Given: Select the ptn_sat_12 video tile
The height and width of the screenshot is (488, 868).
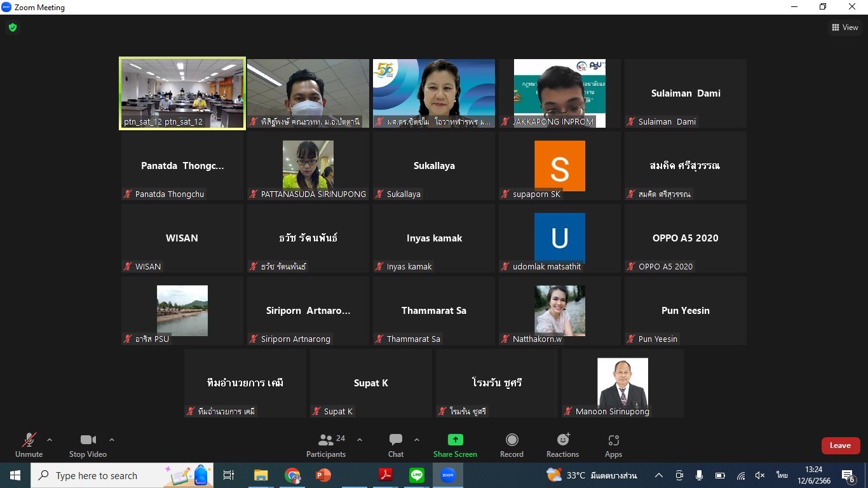Looking at the screenshot, I should point(182,93).
